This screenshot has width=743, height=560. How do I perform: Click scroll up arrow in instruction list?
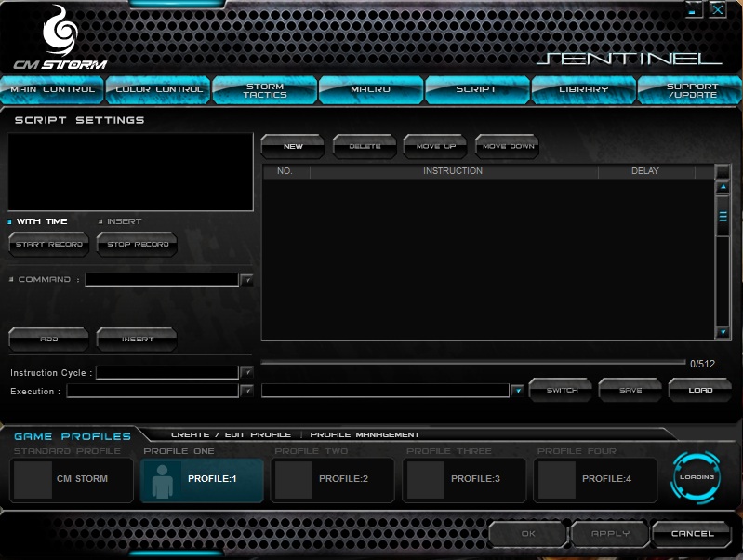(x=723, y=187)
